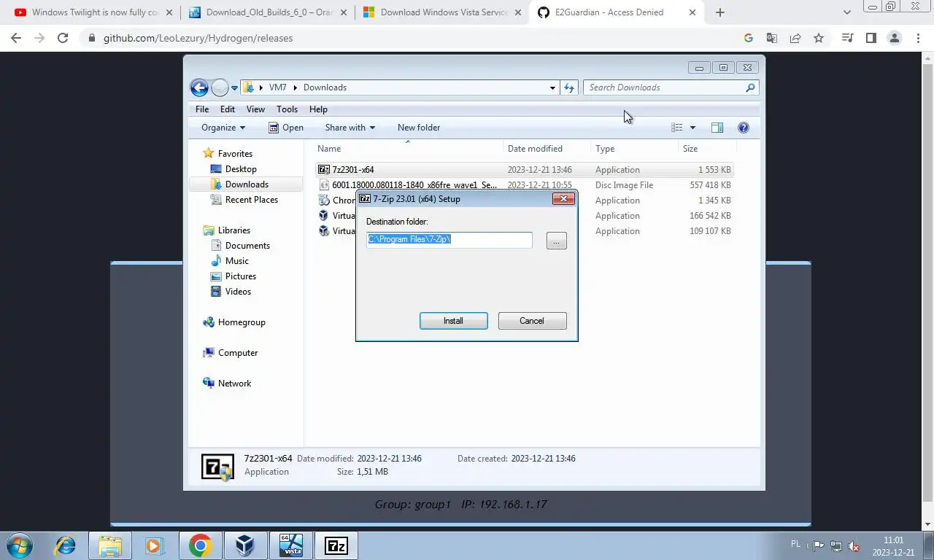The height and width of the screenshot is (560, 934).
Task: Click the muted volume tray icon
Action: [x=854, y=546]
